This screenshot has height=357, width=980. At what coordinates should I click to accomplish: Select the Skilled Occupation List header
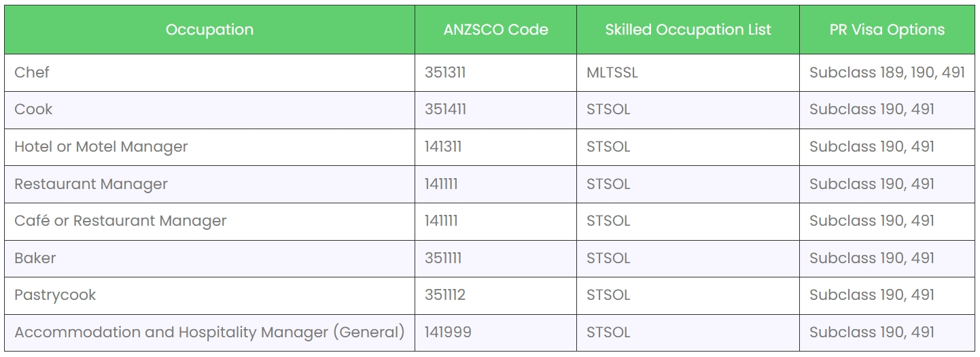(688, 30)
